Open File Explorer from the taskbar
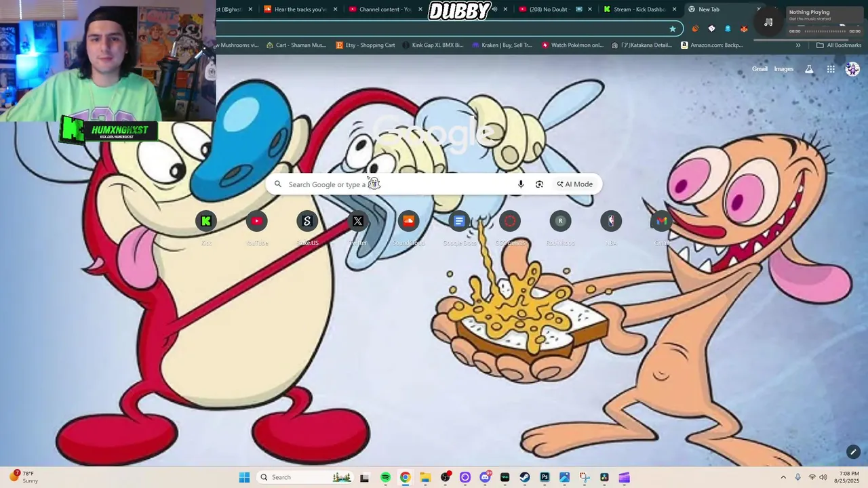The width and height of the screenshot is (868, 488). coord(425,477)
